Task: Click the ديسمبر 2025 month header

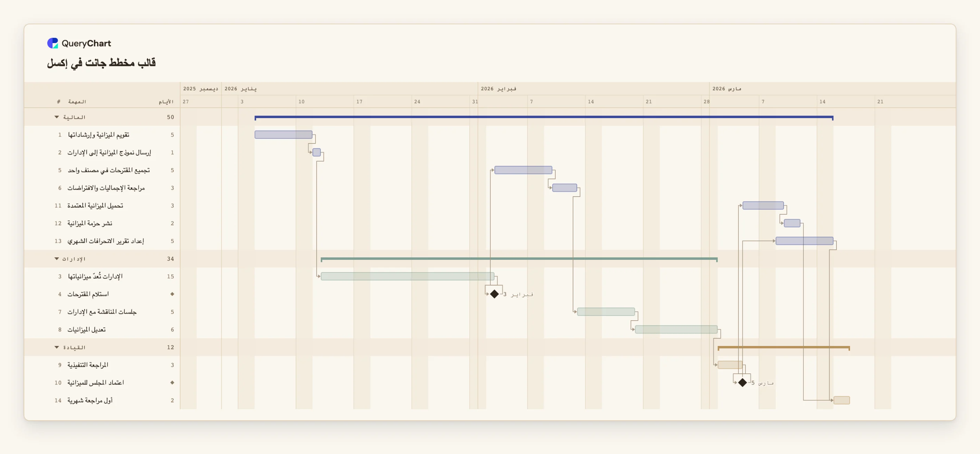Action: [201, 89]
